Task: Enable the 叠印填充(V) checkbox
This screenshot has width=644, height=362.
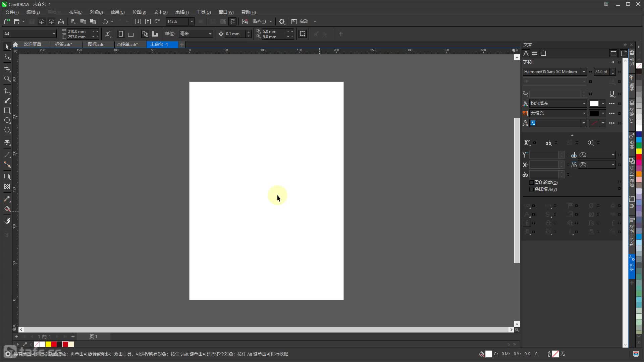Action: point(531,189)
